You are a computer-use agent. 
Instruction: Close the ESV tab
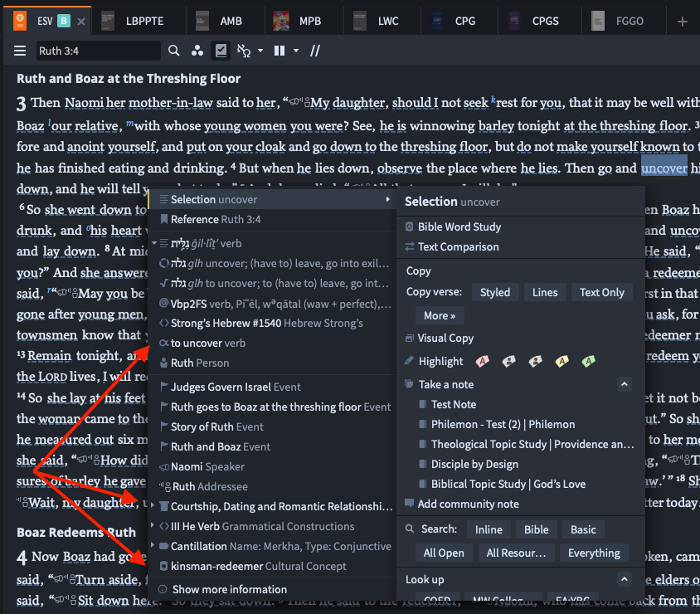tap(81, 22)
